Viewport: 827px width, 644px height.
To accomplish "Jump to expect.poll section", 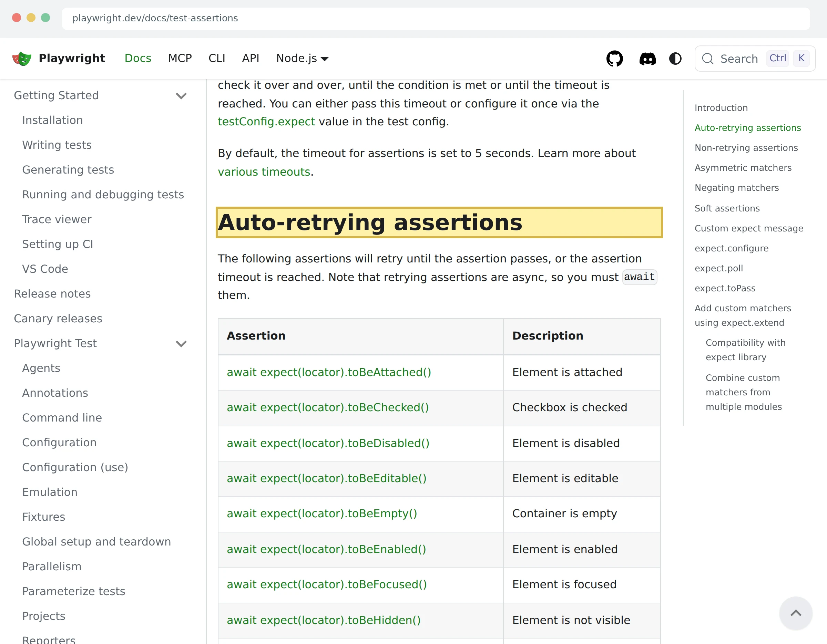I will point(719,268).
